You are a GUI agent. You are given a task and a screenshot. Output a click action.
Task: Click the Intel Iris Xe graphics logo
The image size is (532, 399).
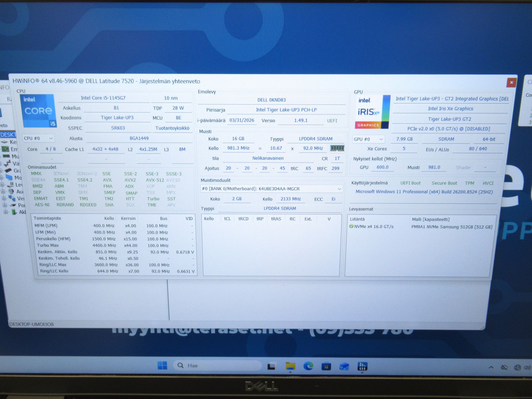click(373, 112)
